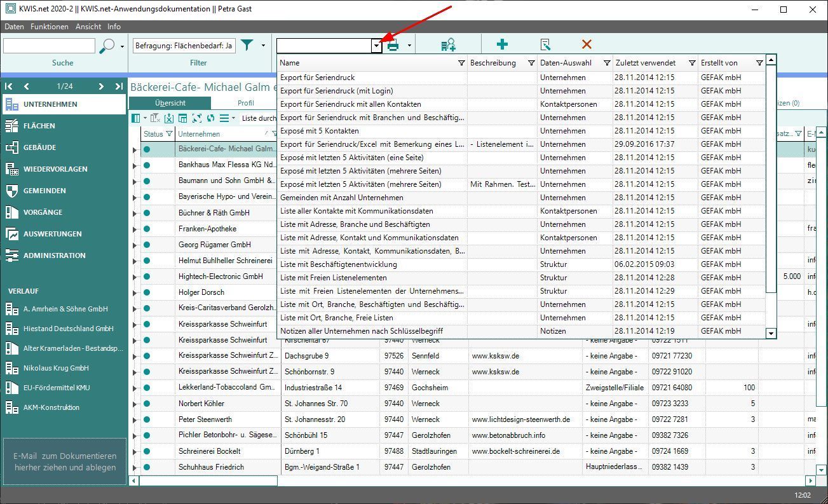Go to previous record arrow
This screenshot has height=504, width=828.
point(26,86)
